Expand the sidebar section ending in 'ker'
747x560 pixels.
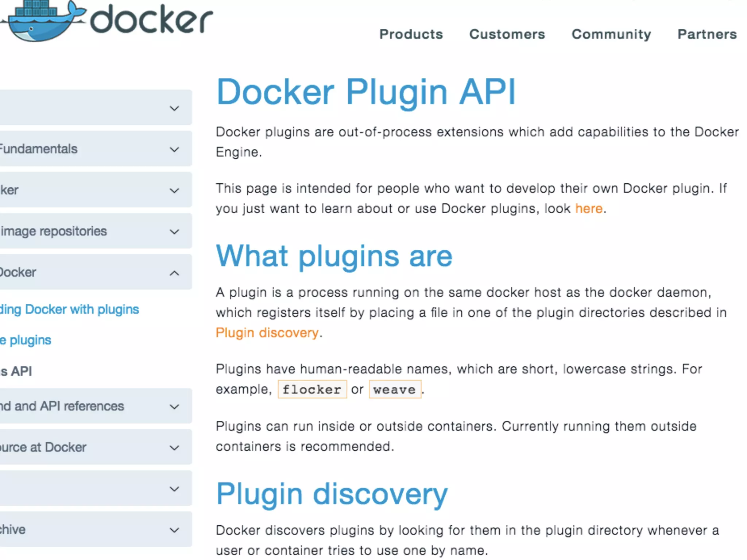(174, 191)
